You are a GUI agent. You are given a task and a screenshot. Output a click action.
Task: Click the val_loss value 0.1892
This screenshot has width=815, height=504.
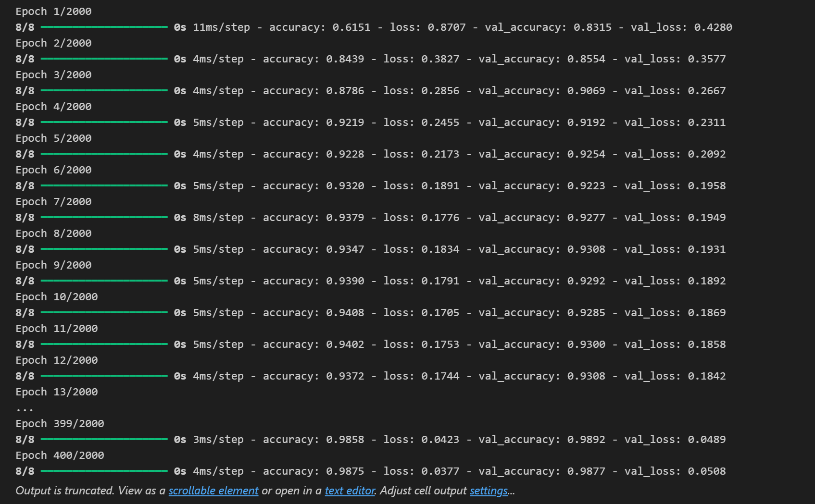tap(707, 281)
